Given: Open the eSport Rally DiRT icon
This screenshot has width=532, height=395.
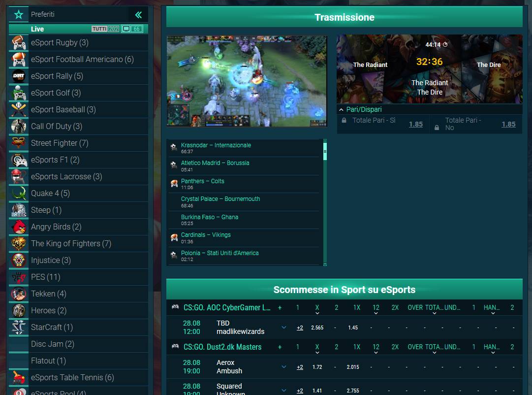Looking at the screenshot, I should click(19, 76).
